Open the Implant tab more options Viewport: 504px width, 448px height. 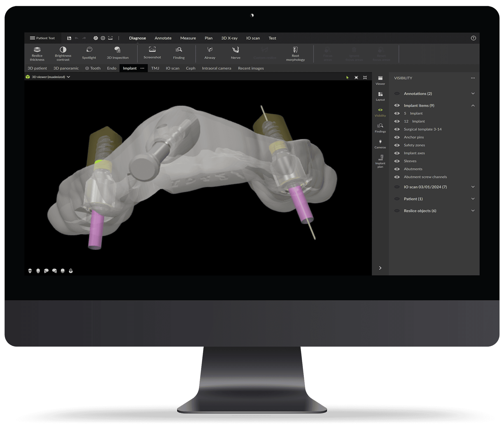142,68
